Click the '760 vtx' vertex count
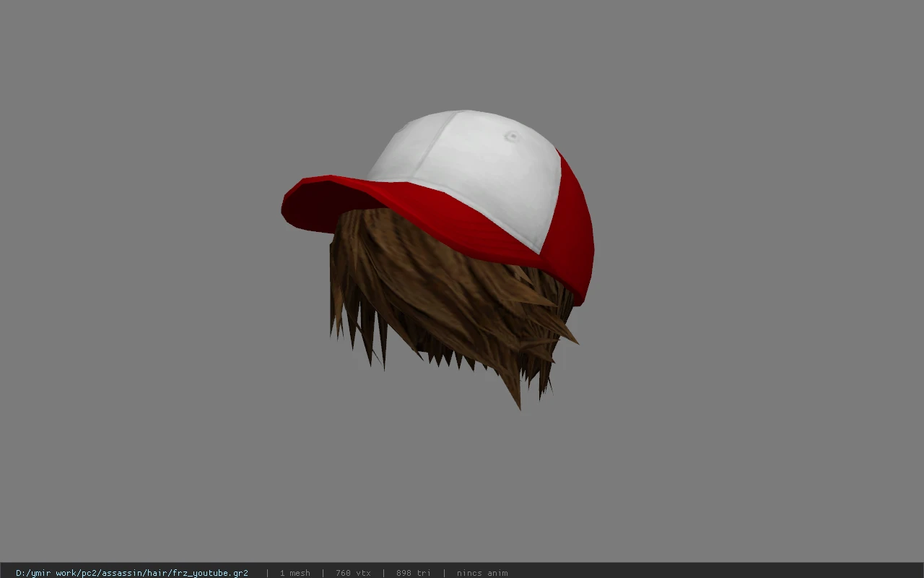This screenshot has width=924, height=578. [x=353, y=573]
